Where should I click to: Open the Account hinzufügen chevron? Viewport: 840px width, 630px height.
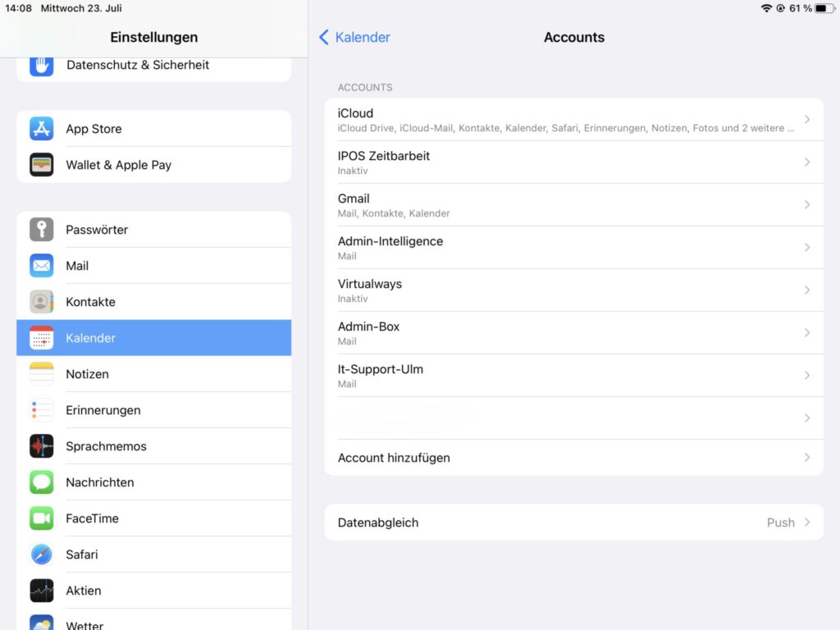pos(807,458)
